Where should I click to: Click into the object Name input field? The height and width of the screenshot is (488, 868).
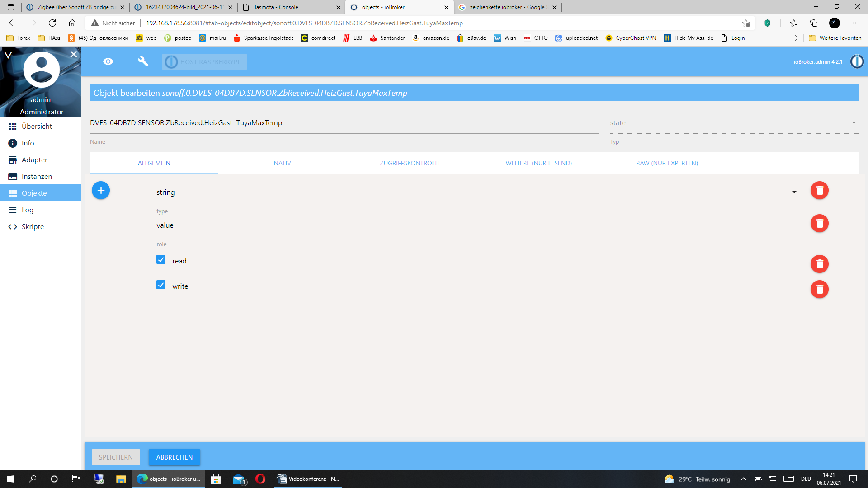pos(344,123)
